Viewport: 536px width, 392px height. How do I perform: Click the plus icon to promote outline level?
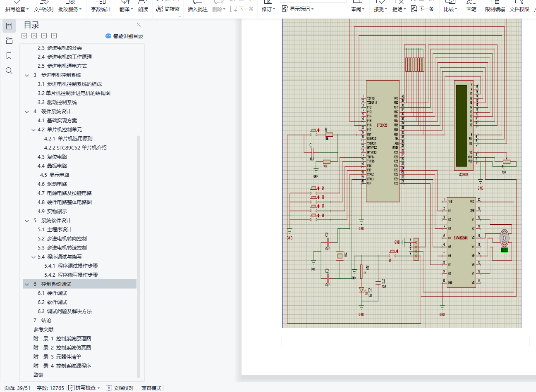44,36
